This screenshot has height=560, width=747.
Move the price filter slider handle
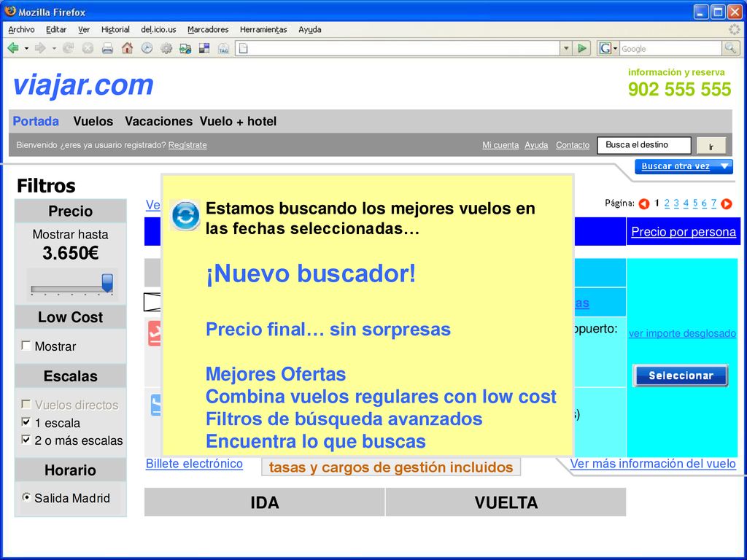[x=107, y=282]
